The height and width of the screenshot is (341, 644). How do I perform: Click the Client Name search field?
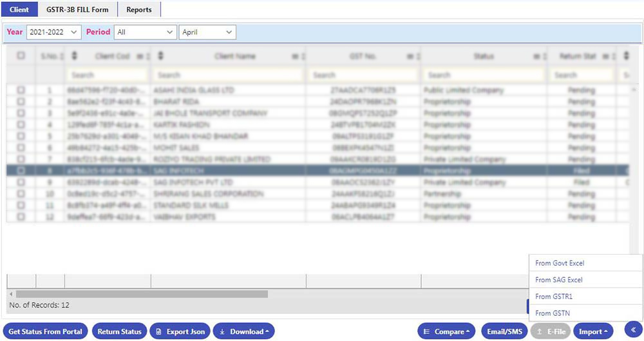tap(228, 75)
